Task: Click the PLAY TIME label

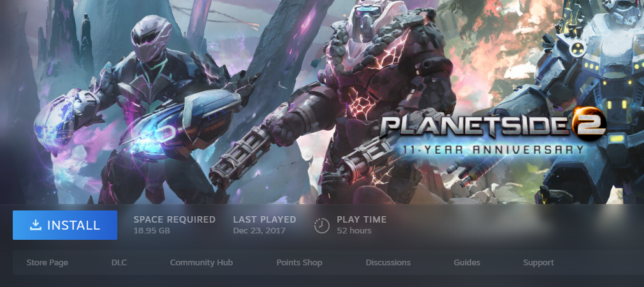Action: [362, 219]
